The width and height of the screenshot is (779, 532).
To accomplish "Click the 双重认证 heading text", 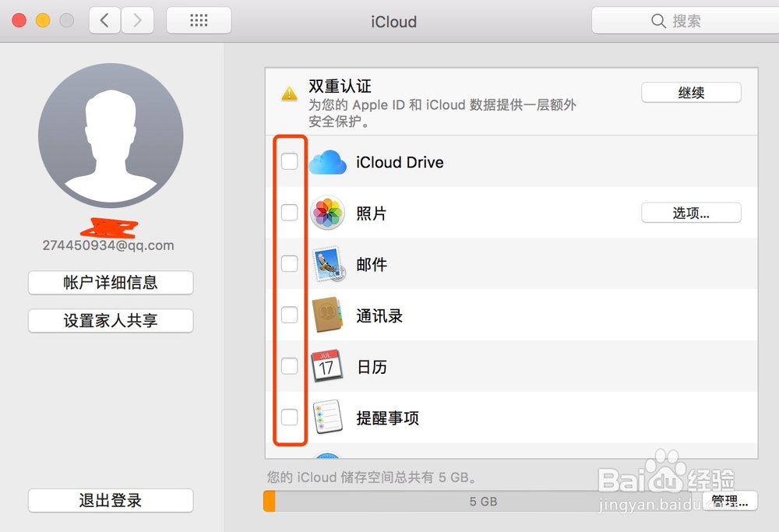I will click(x=340, y=86).
